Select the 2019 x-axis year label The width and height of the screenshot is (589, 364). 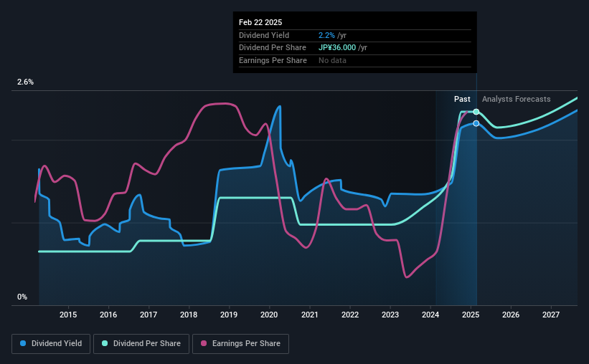tap(229, 315)
